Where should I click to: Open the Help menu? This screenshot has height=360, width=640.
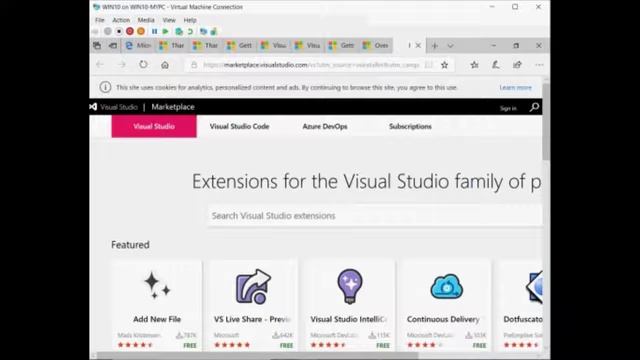(x=190, y=20)
